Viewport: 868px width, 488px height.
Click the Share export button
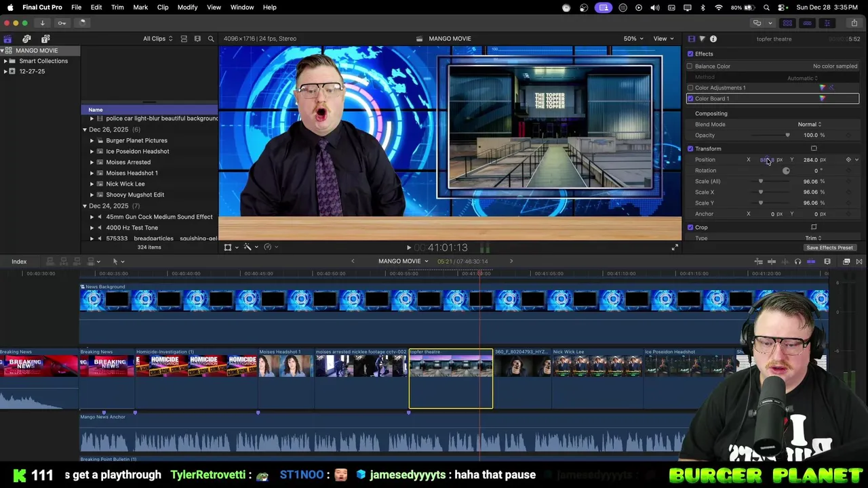(x=854, y=23)
